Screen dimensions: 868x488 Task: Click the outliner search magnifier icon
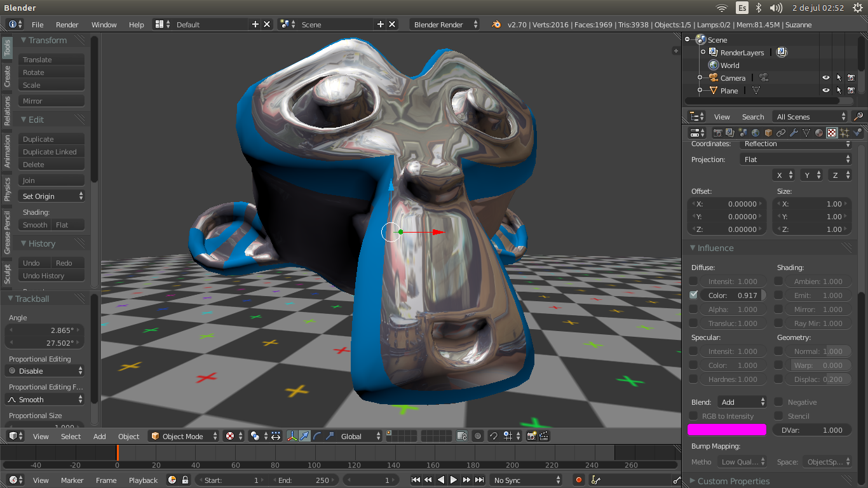click(858, 117)
